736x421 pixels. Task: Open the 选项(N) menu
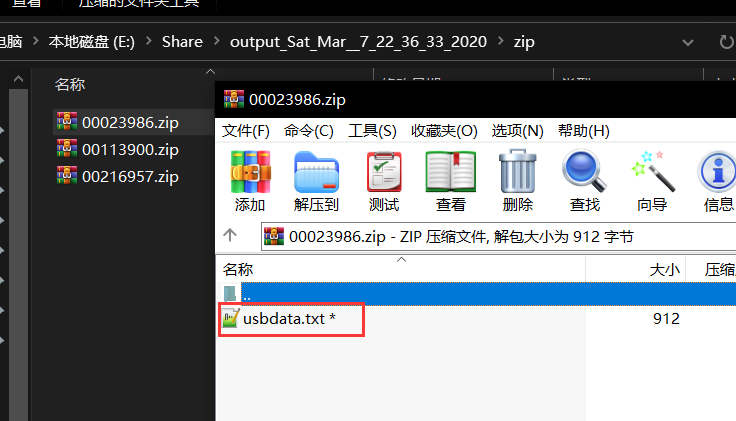[517, 131]
